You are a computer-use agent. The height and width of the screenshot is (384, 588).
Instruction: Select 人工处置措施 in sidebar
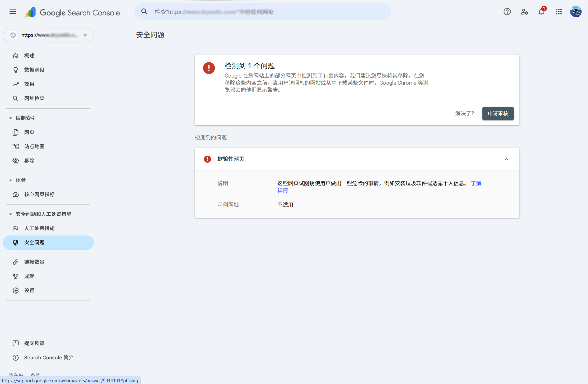39,228
